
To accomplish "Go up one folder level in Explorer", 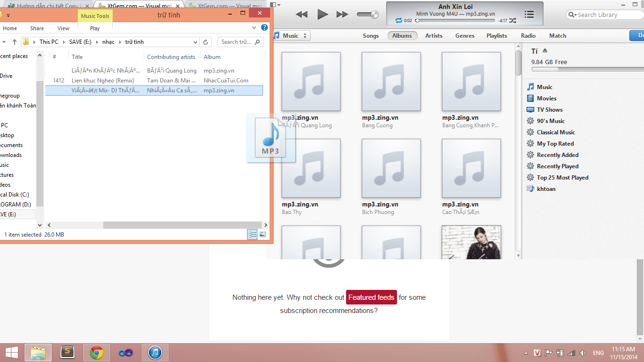I will (x=15, y=42).
